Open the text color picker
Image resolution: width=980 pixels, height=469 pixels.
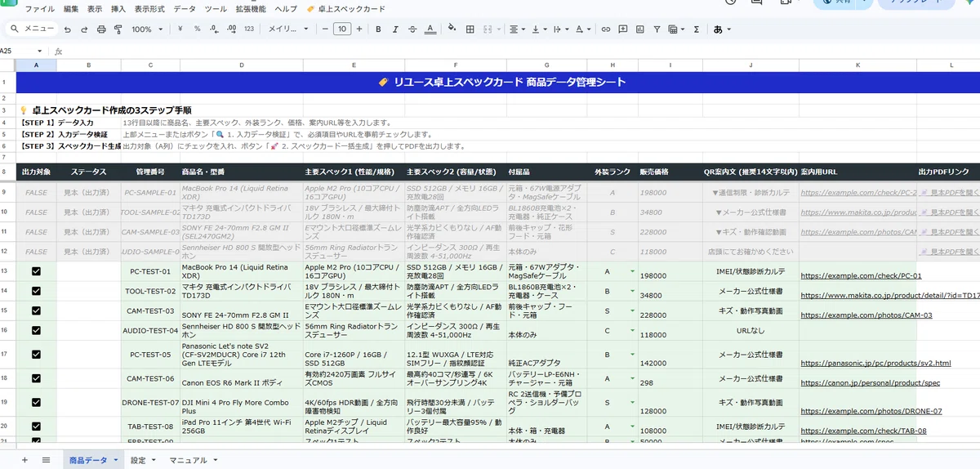pos(430,29)
